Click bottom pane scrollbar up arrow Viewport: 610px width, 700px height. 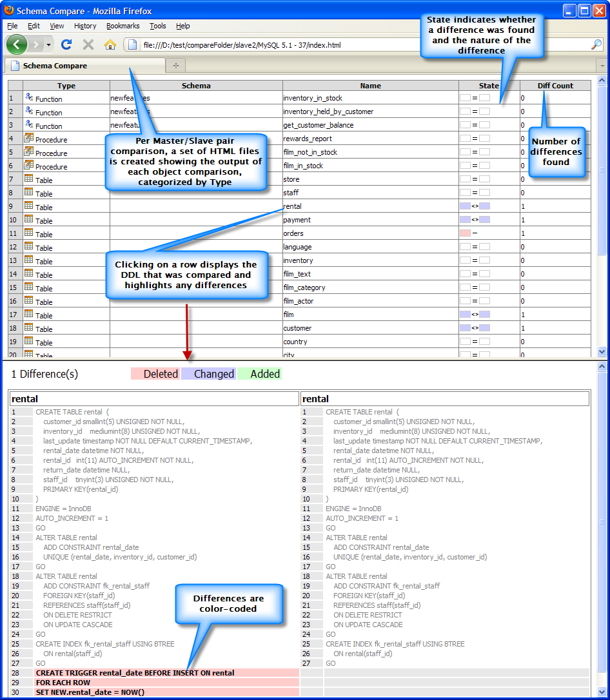point(602,367)
